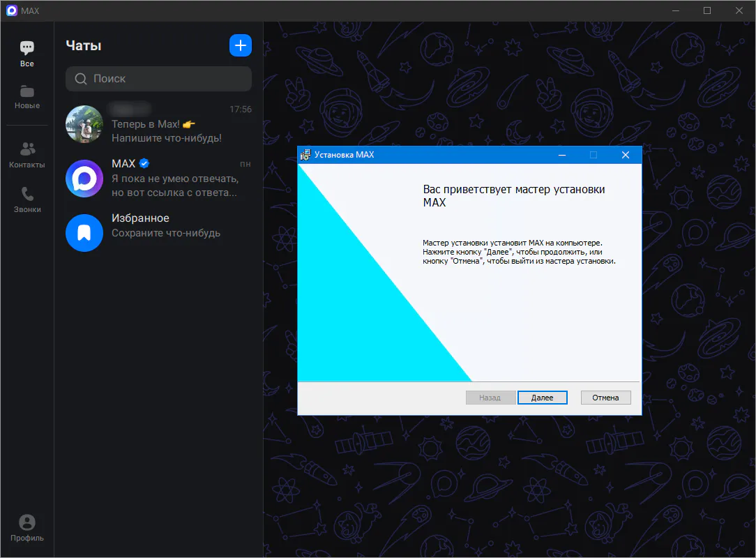This screenshot has height=558, width=756.
Task: Close the main MAX window
Action: (739, 10)
